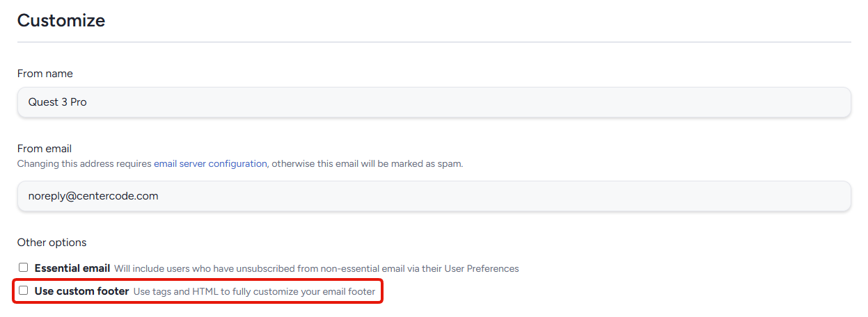This screenshot has height=317, width=868.
Task: Click the bold "Essential email" label
Action: (72, 268)
